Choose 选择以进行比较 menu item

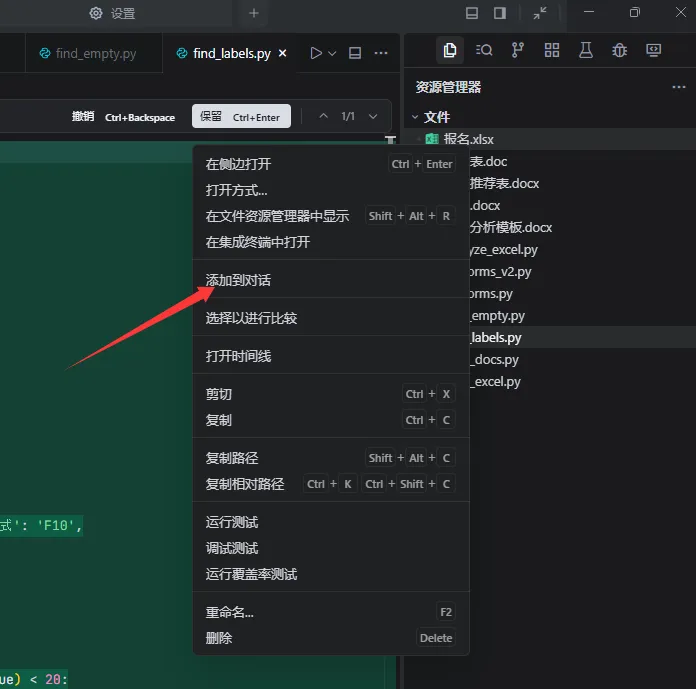tap(331, 318)
